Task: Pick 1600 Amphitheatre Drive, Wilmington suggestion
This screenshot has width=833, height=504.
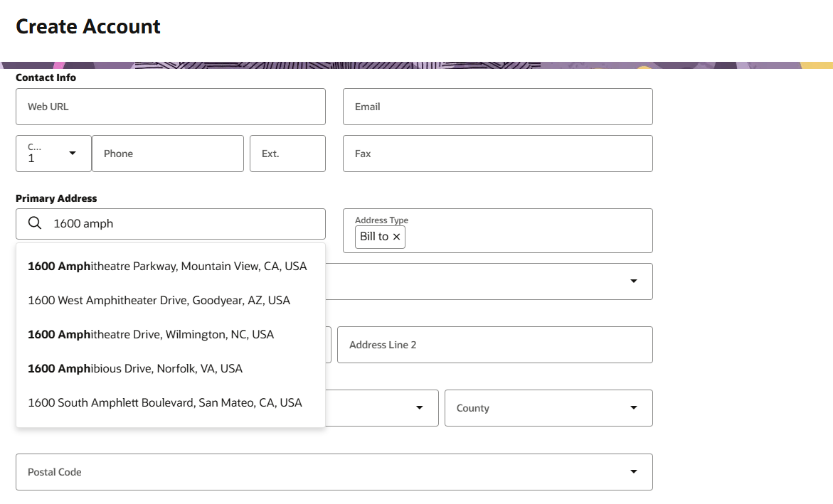Action: pyautogui.click(x=171, y=334)
